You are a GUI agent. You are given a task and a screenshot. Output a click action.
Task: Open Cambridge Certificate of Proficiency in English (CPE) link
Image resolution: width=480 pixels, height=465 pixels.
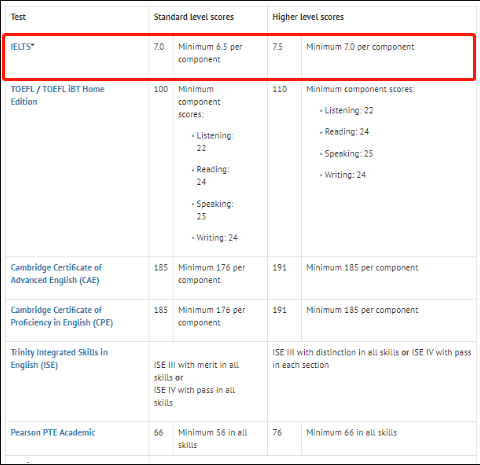[x=62, y=316]
